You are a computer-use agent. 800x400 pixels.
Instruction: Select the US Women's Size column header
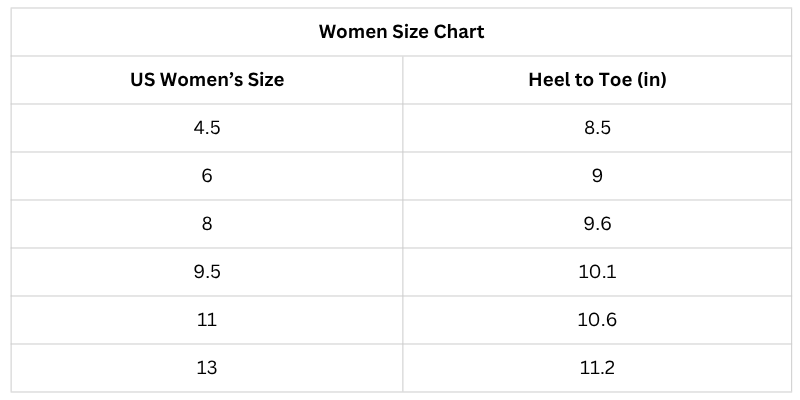pos(207,80)
